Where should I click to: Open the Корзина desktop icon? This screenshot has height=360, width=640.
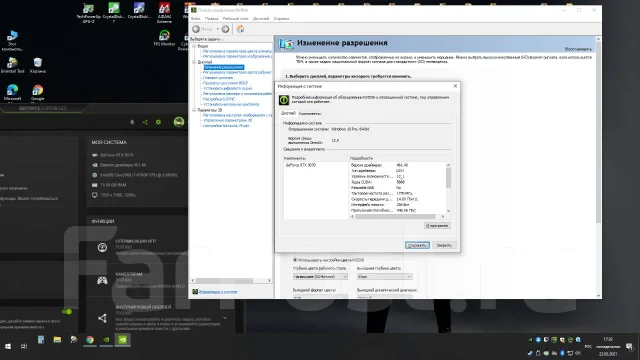coord(38,65)
